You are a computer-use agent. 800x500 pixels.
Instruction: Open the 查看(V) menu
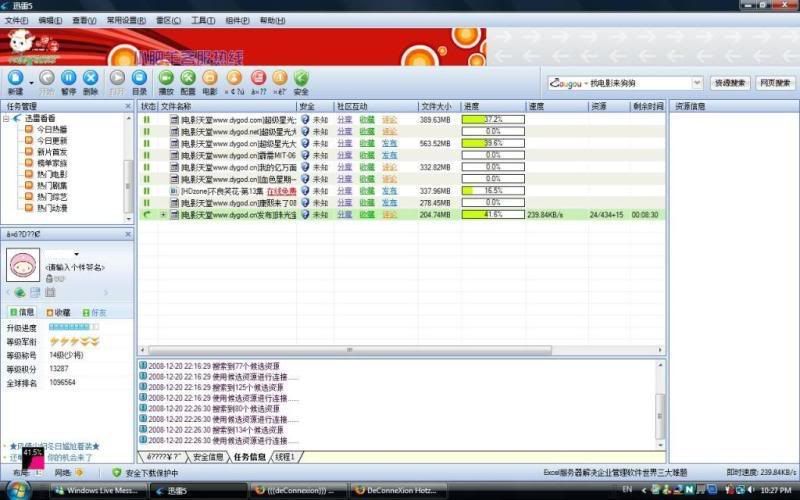tap(84, 20)
